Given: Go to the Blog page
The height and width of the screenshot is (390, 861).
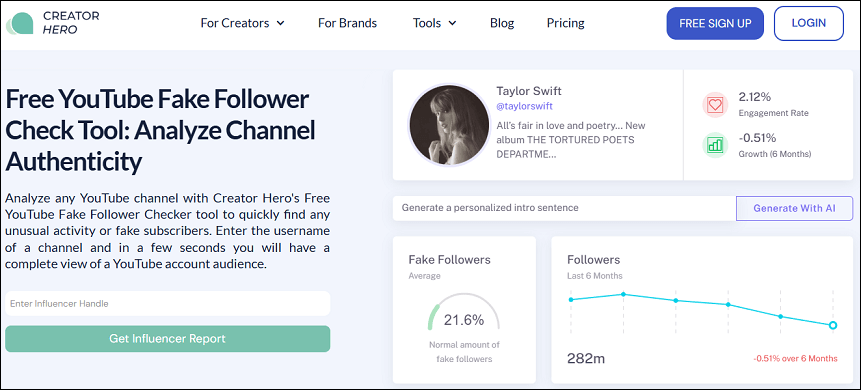Looking at the screenshot, I should coord(502,23).
